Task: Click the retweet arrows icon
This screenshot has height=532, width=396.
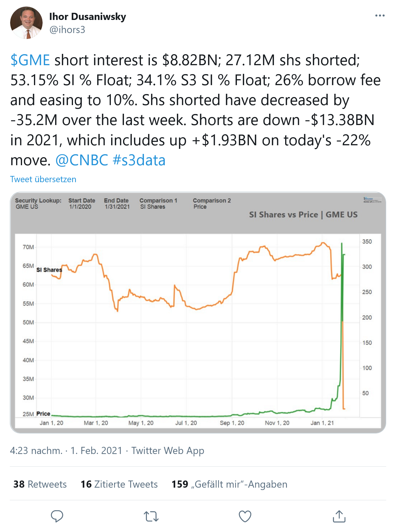Action: (x=151, y=516)
